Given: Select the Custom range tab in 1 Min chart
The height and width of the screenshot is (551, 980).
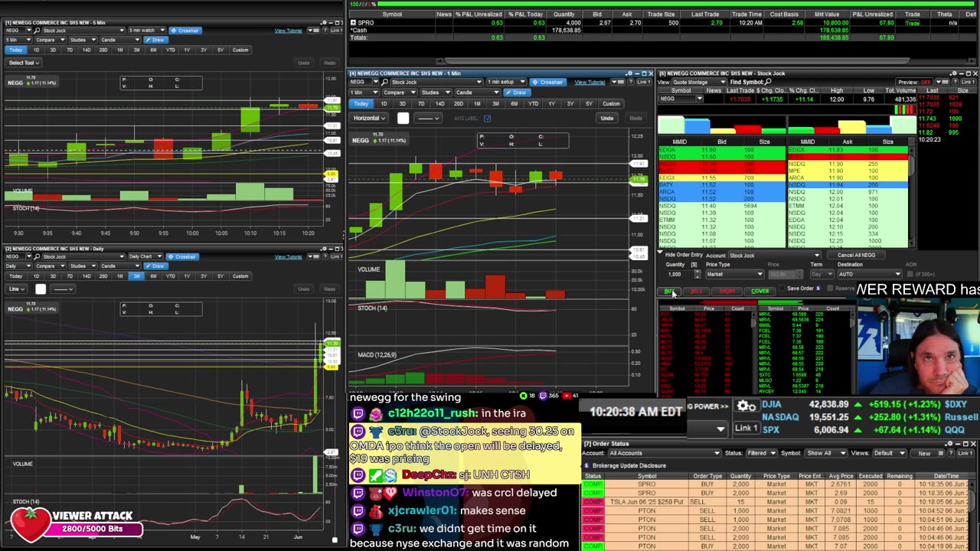Looking at the screenshot, I should 611,104.
